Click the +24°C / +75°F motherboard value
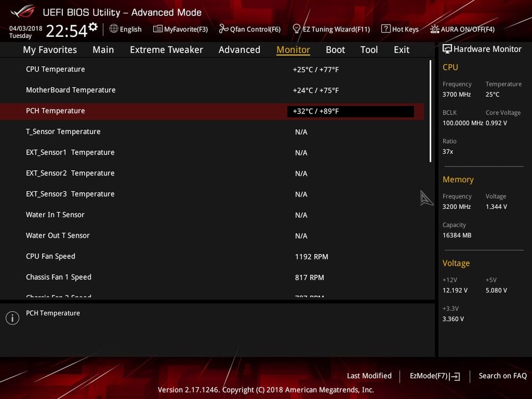532x399 pixels. click(x=316, y=90)
